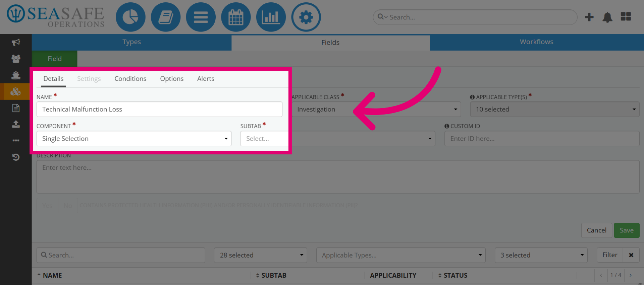The width and height of the screenshot is (644, 285).
Task: Select the Details tab
Action: (53, 79)
